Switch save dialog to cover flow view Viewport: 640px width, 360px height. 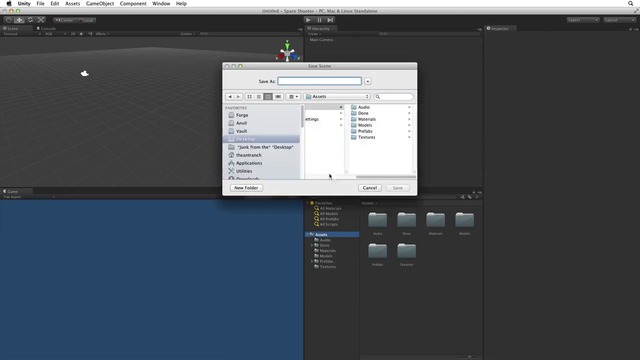tap(278, 97)
